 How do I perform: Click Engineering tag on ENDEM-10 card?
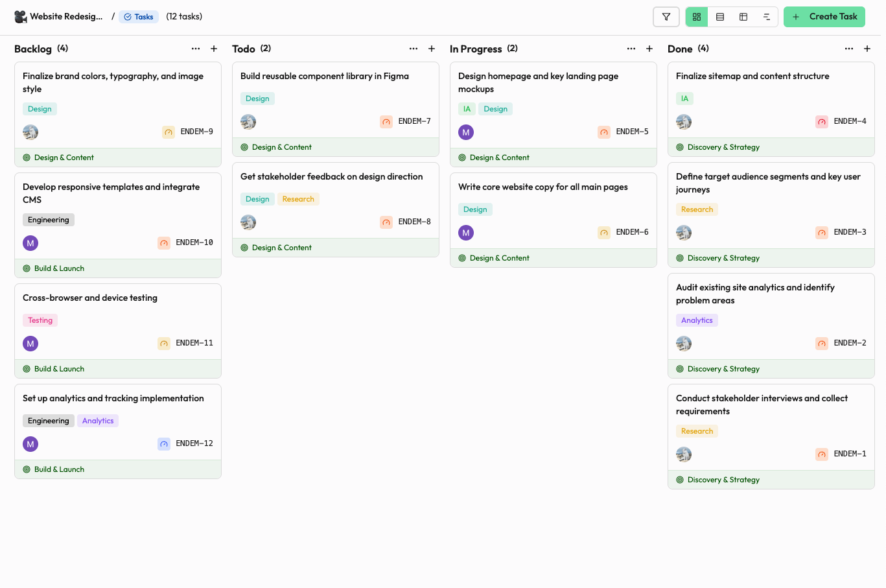click(x=49, y=220)
